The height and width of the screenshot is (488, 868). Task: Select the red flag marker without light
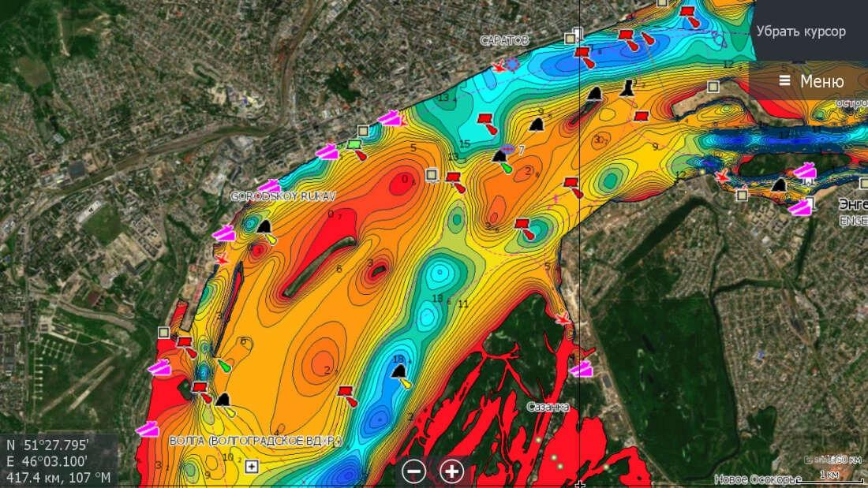click(x=641, y=117)
